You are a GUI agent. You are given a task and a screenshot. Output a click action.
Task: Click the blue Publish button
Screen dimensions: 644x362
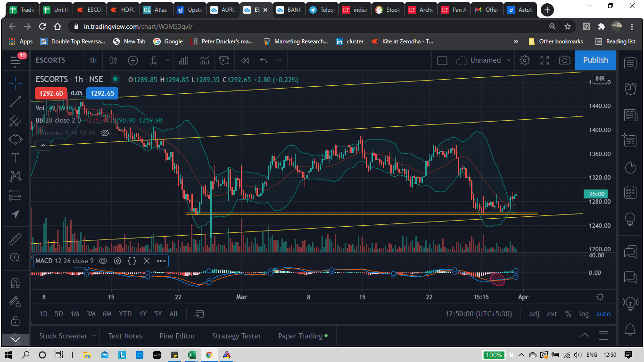point(595,60)
